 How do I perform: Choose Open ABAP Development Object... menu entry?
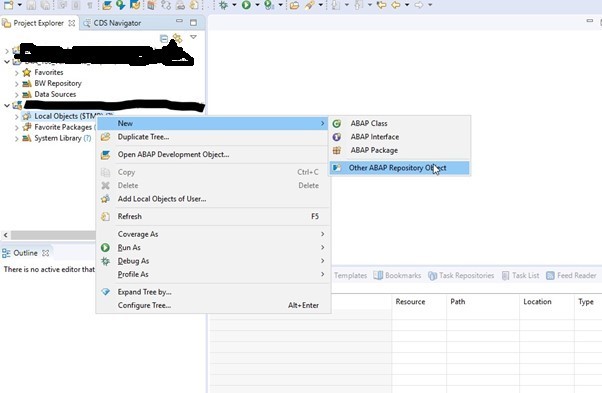213,155
